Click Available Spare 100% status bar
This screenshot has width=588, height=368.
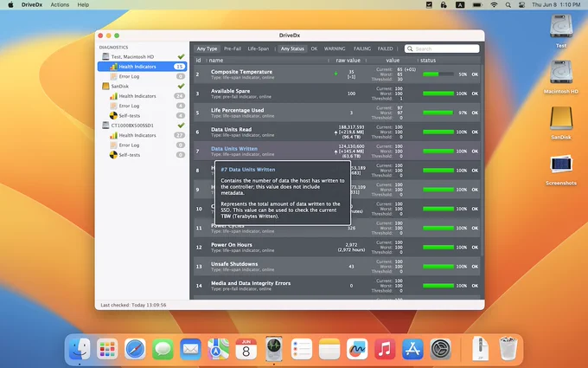(438, 94)
